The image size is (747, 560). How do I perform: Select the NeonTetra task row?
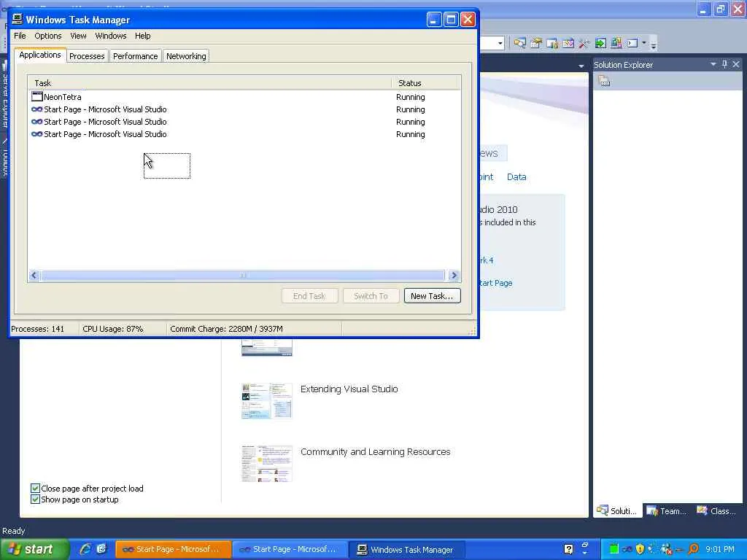tap(244, 97)
